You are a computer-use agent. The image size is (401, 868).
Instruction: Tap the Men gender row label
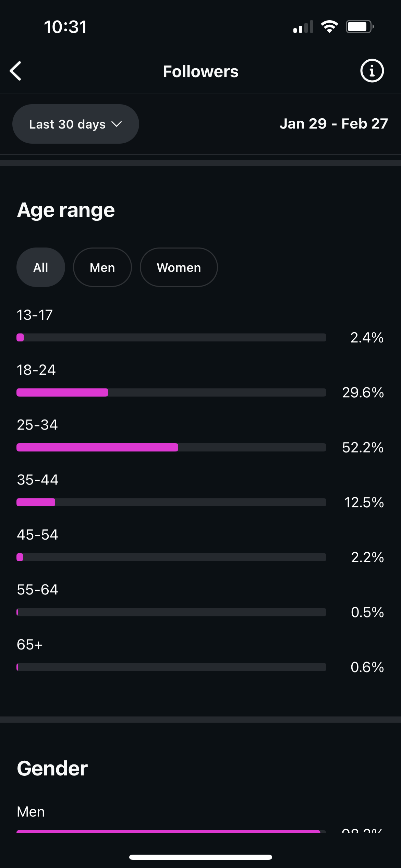pos(31,812)
